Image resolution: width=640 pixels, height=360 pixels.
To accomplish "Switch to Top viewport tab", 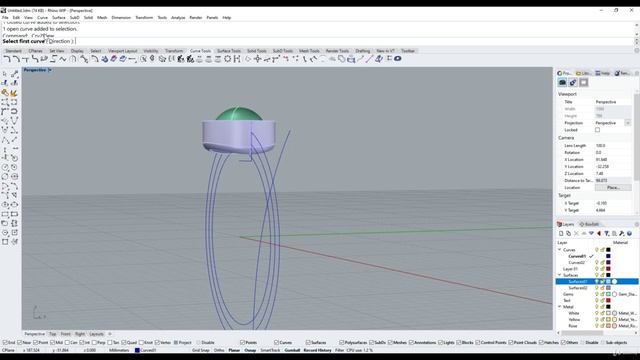I will coord(53,334).
